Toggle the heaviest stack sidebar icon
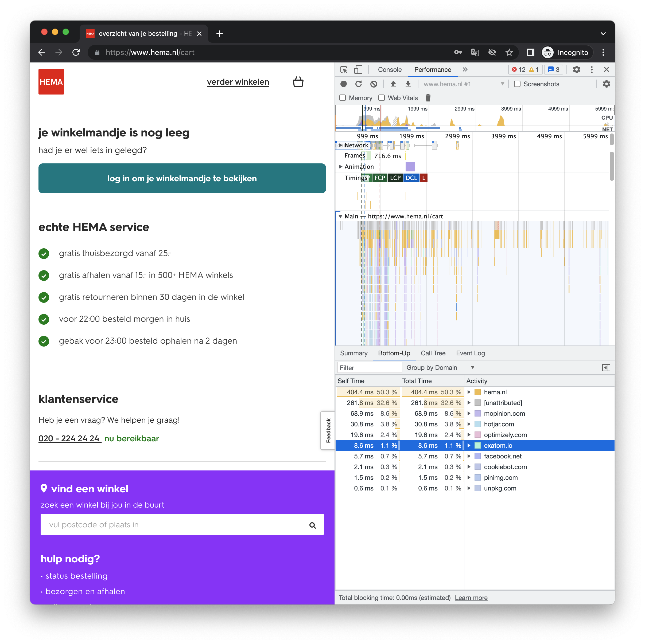Image resolution: width=645 pixels, height=644 pixels. (x=606, y=368)
